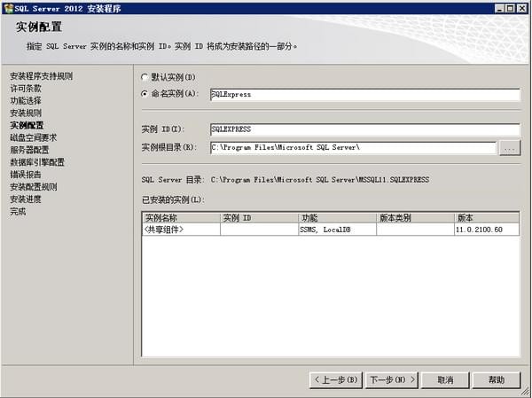This screenshot has width=532, height=398.
Task: Click the 实例名称 column header
Action: (181, 218)
